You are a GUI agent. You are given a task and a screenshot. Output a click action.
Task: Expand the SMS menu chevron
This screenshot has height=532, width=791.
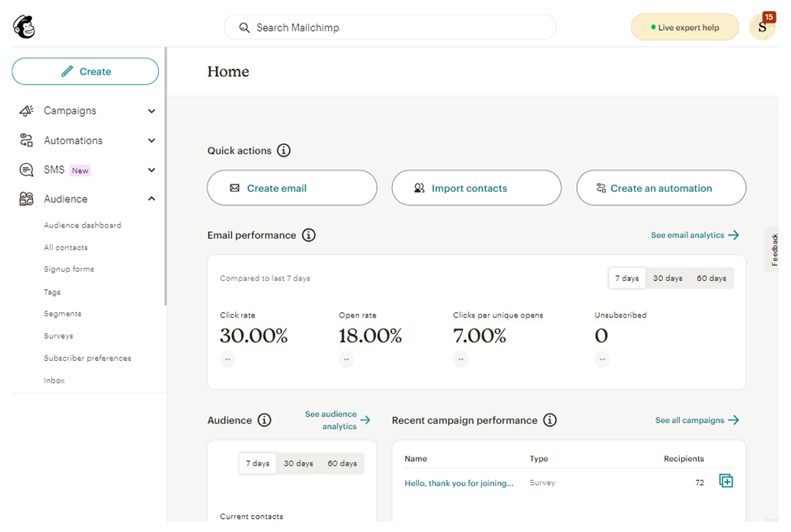point(152,170)
